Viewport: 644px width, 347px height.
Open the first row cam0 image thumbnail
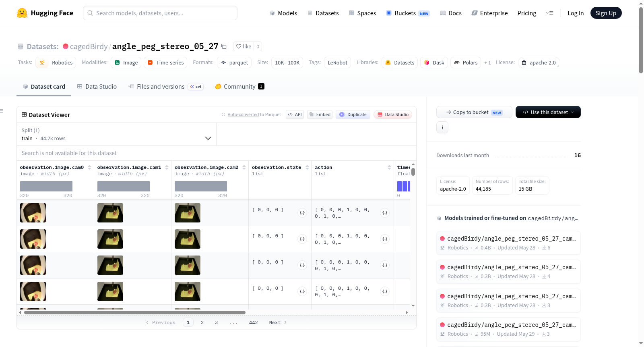click(33, 213)
